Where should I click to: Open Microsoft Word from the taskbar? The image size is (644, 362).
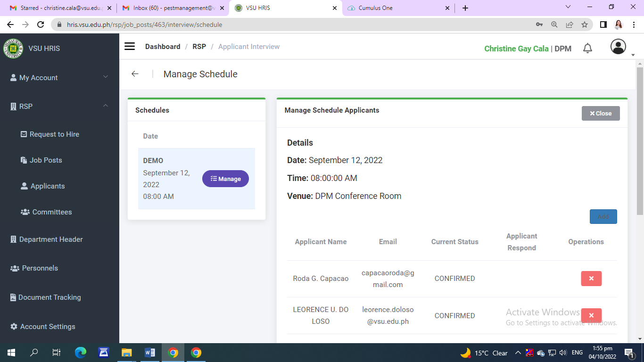(150, 353)
